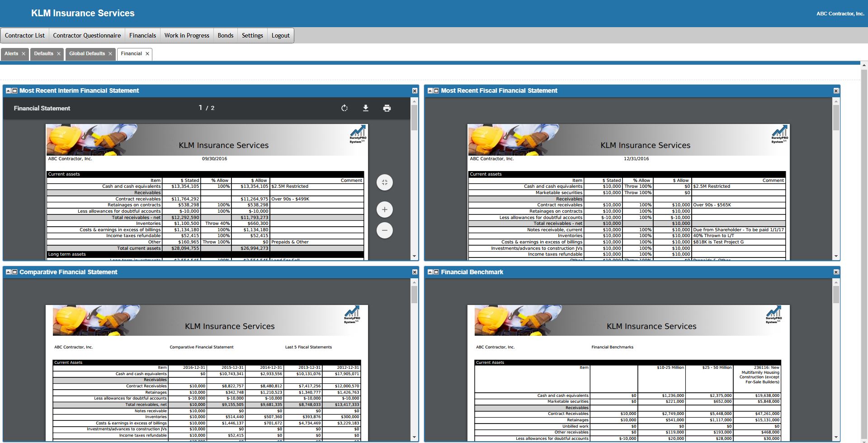The height and width of the screenshot is (443, 868).
Task: Edit the PDF page number field
Action: tap(200, 108)
